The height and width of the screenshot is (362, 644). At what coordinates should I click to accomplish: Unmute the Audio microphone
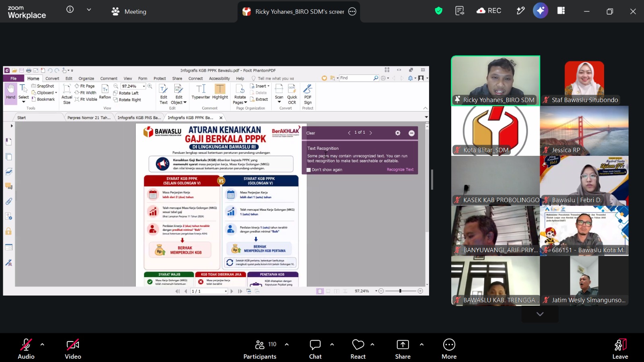tap(26, 349)
